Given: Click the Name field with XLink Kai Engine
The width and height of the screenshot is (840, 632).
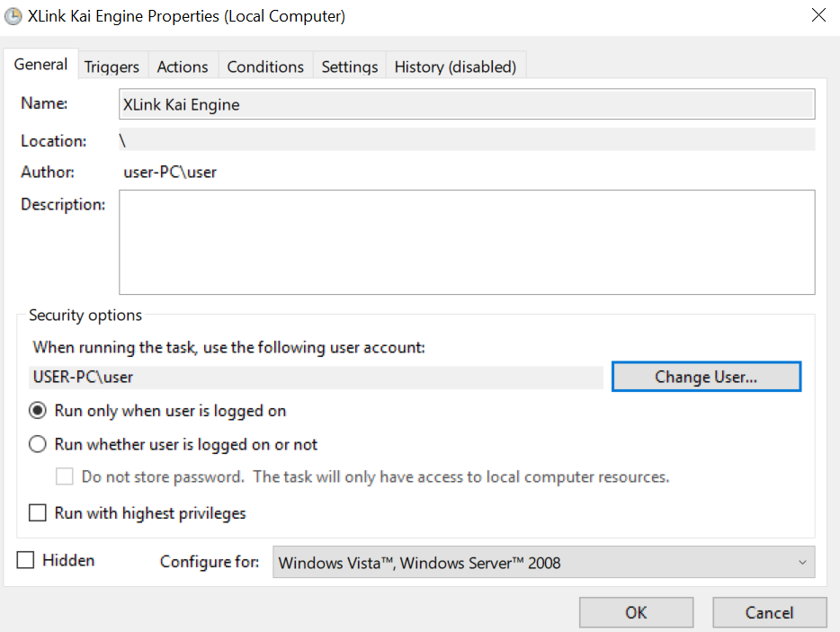Looking at the screenshot, I should (x=467, y=104).
